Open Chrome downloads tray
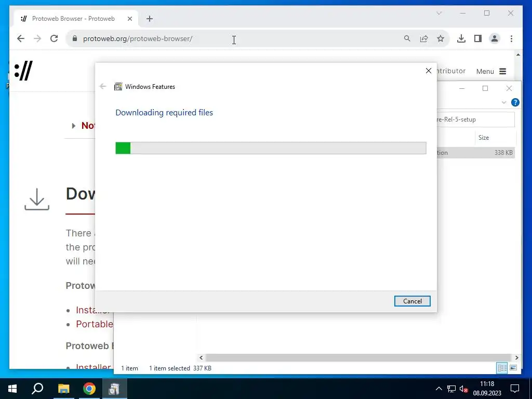532x399 pixels. pos(461,38)
